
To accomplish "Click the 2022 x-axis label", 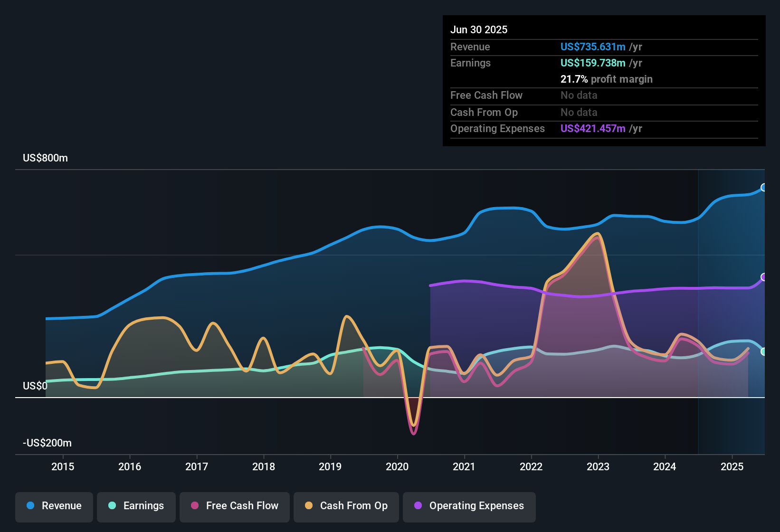I will tap(531, 466).
